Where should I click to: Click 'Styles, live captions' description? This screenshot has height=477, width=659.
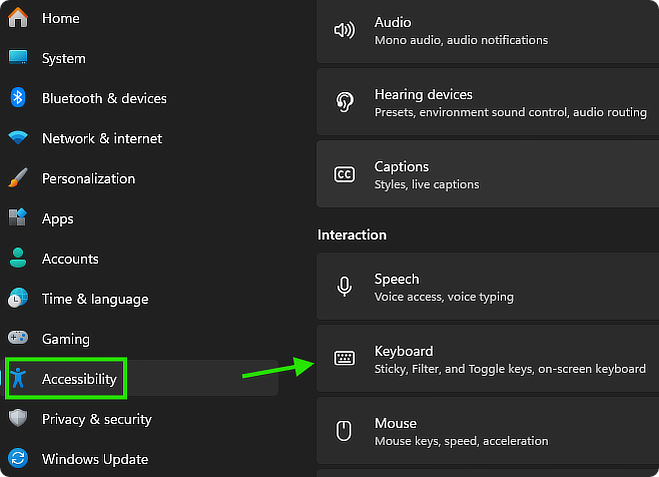[427, 184]
